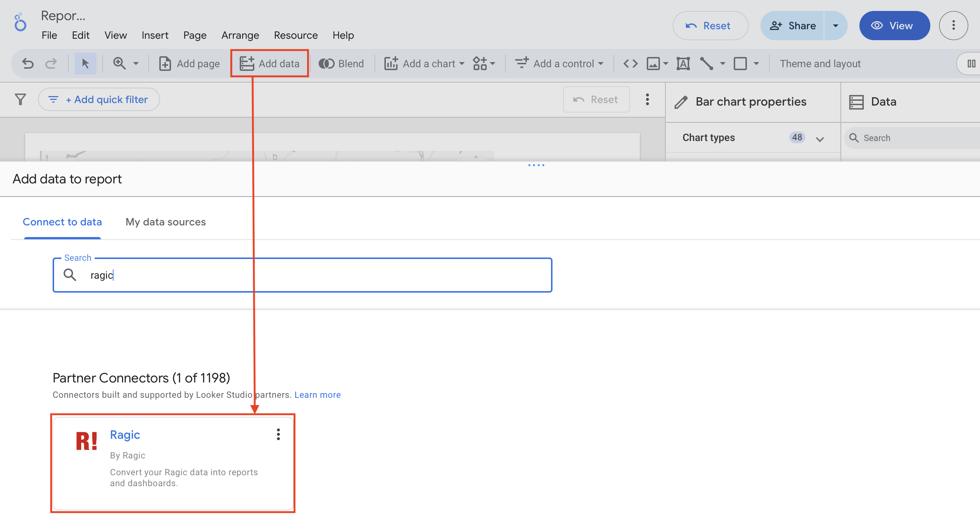The height and width of the screenshot is (526, 980).
Task: Open the Share options dropdown arrow
Action: (x=836, y=26)
